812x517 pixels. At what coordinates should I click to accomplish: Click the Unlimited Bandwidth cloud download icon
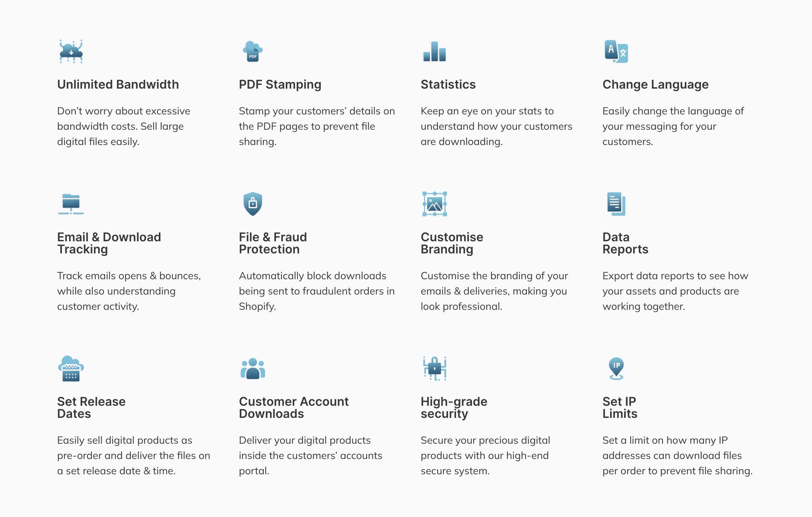pos(71,51)
